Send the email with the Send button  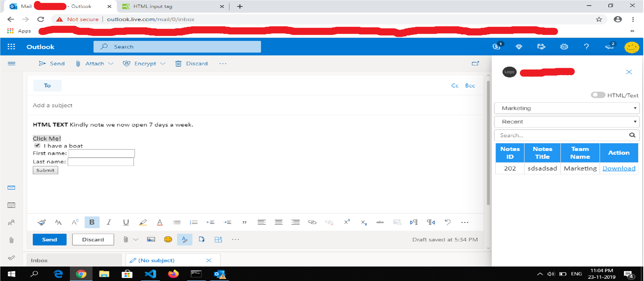coord(50,239)
